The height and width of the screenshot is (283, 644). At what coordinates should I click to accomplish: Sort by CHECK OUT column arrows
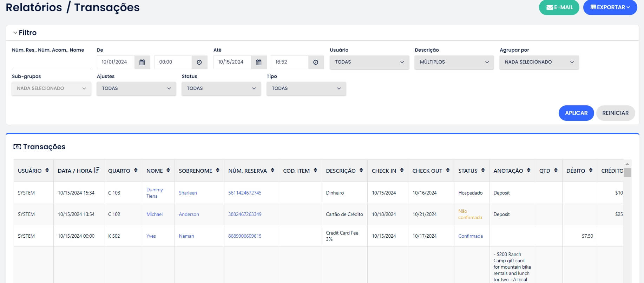click(448, 170)
